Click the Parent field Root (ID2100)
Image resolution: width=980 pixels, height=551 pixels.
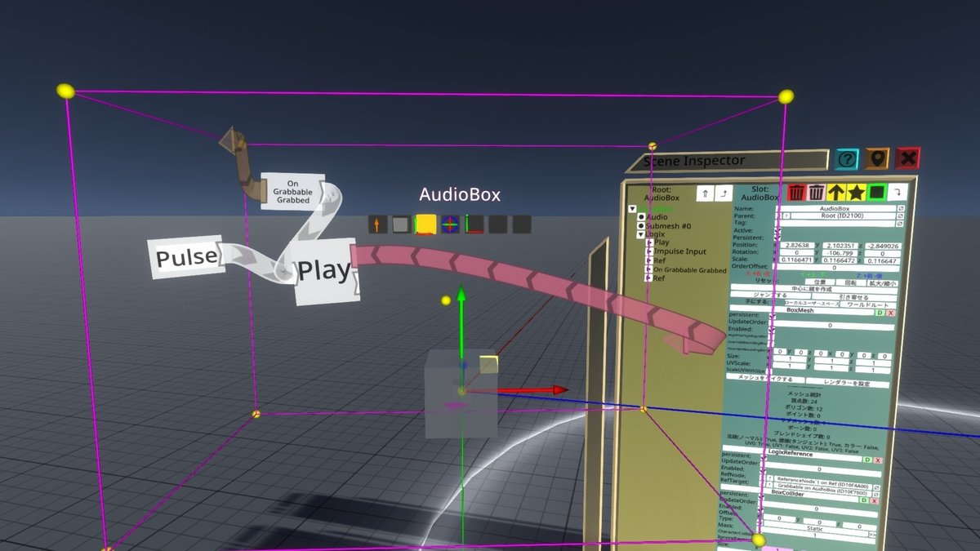843,216
